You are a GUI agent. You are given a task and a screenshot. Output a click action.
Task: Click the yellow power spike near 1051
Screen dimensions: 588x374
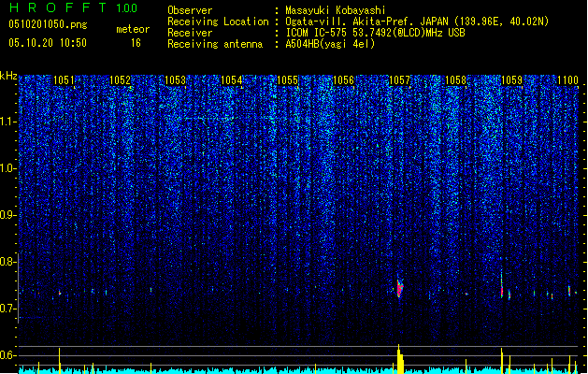point(59,361)
